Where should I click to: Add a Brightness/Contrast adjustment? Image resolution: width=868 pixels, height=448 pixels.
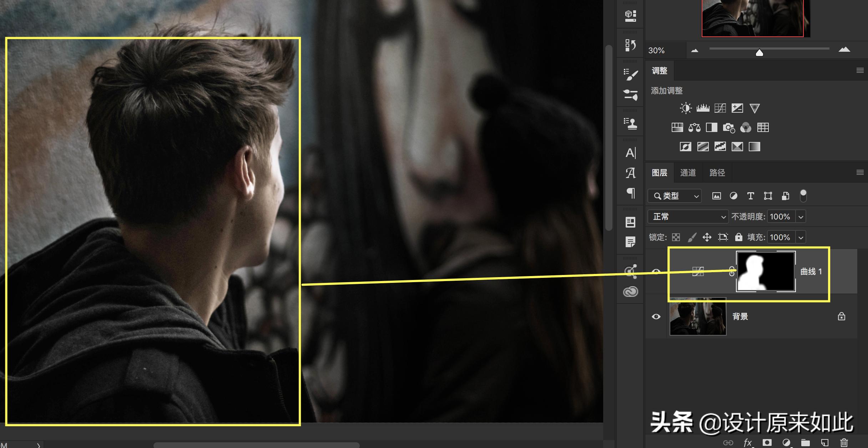(685, 108)
